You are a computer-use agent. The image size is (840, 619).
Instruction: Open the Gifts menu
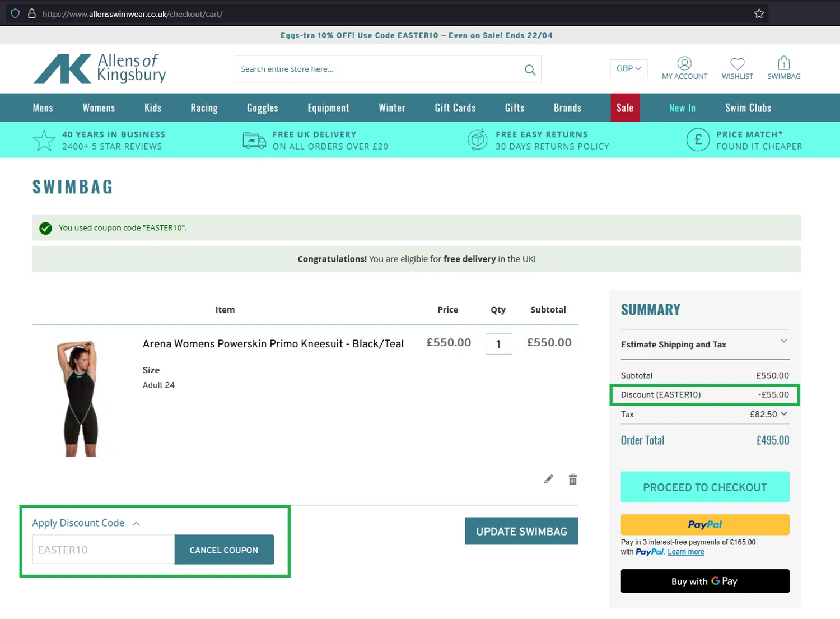click(514, 108)
